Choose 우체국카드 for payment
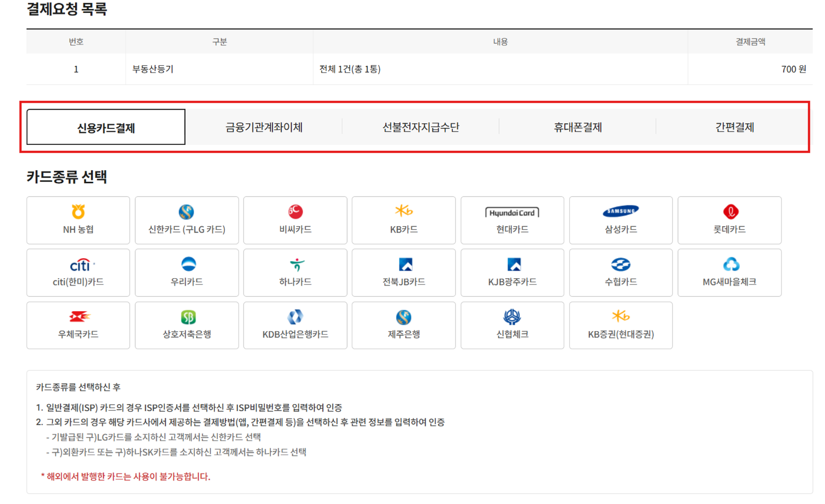 pos(78,325)
